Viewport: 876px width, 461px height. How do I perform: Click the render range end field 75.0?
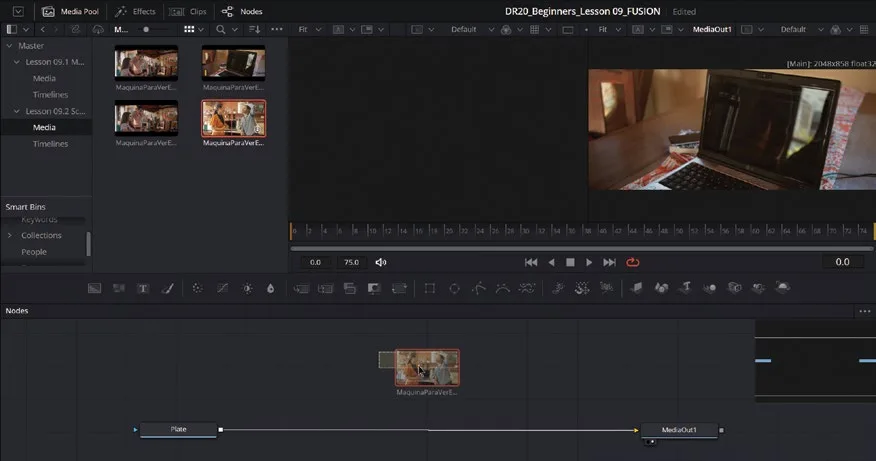coord(351,262)
